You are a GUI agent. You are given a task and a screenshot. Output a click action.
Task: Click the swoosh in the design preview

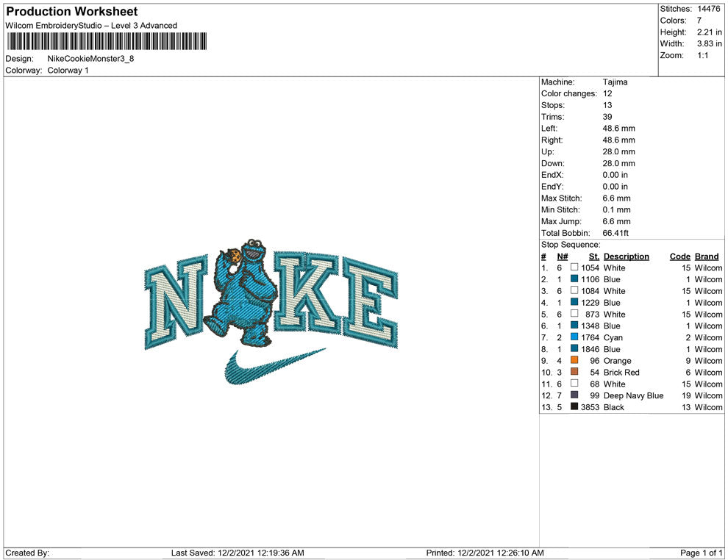[275, 366]
